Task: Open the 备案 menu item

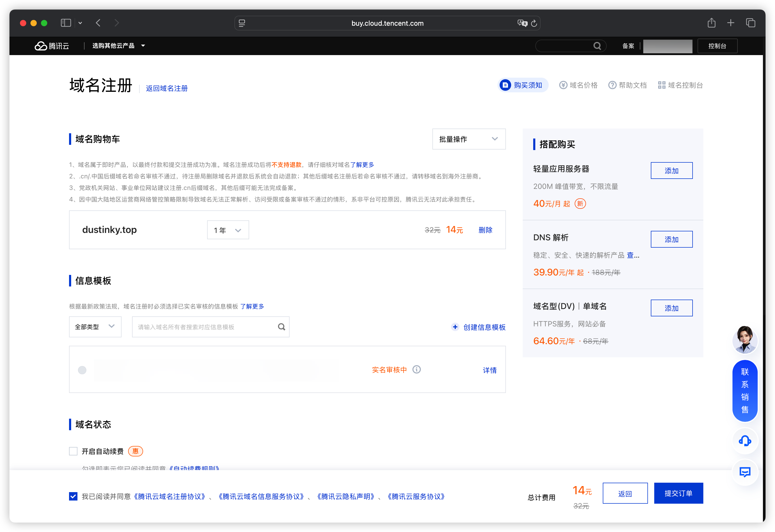Action: tap(628, 46)
